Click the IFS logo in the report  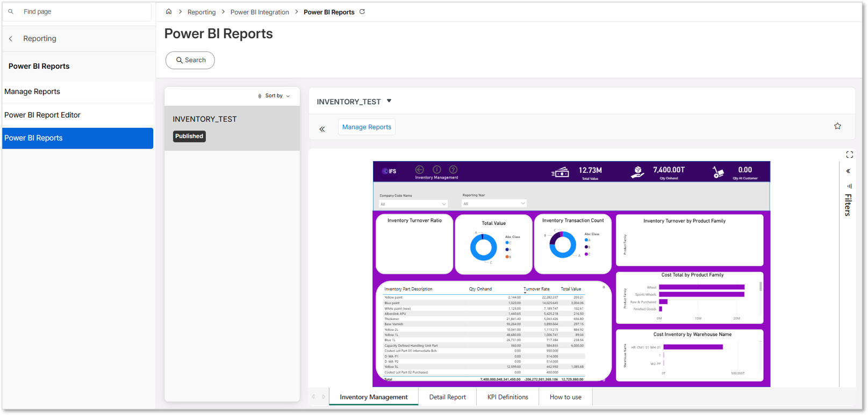pyautogui.click(x=389, y=171)
